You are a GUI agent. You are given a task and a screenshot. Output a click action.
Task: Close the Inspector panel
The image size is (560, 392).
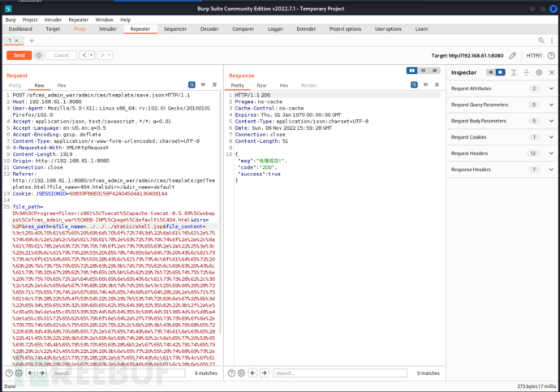[x=550, y=72]
